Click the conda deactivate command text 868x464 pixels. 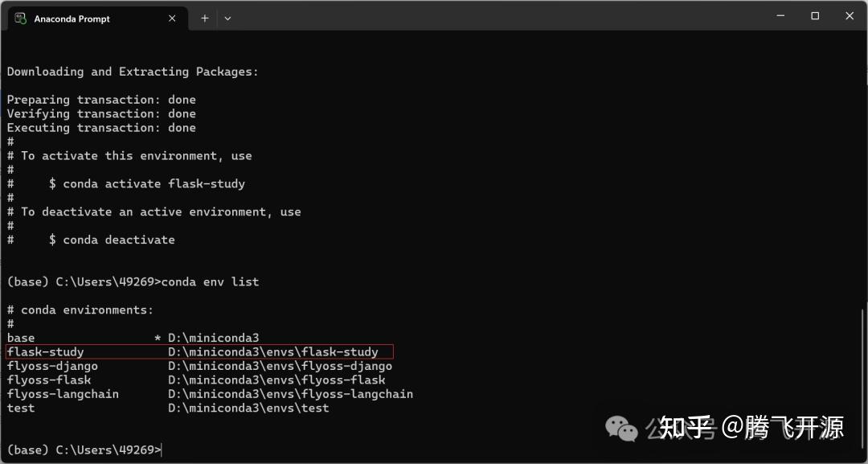[119, 240]
